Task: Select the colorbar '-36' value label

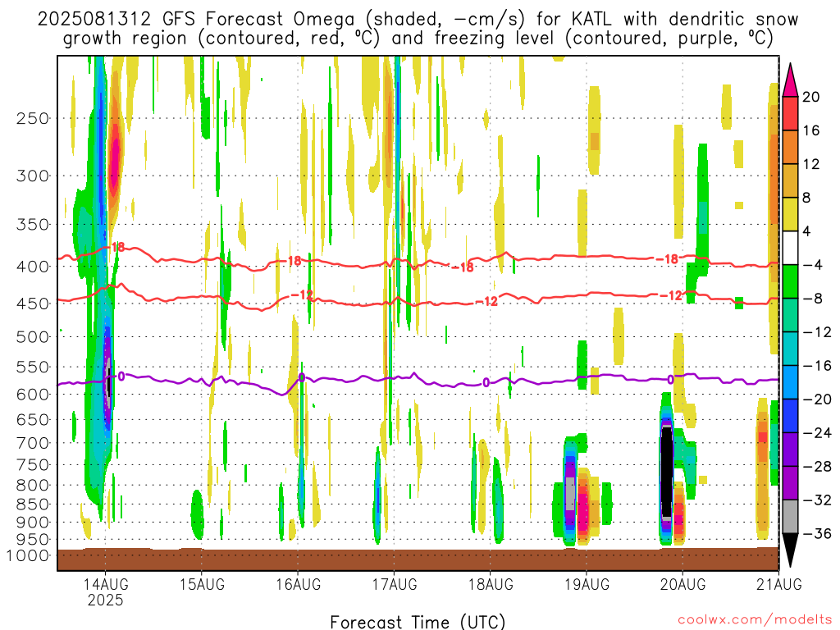Action: coord(817,533)
